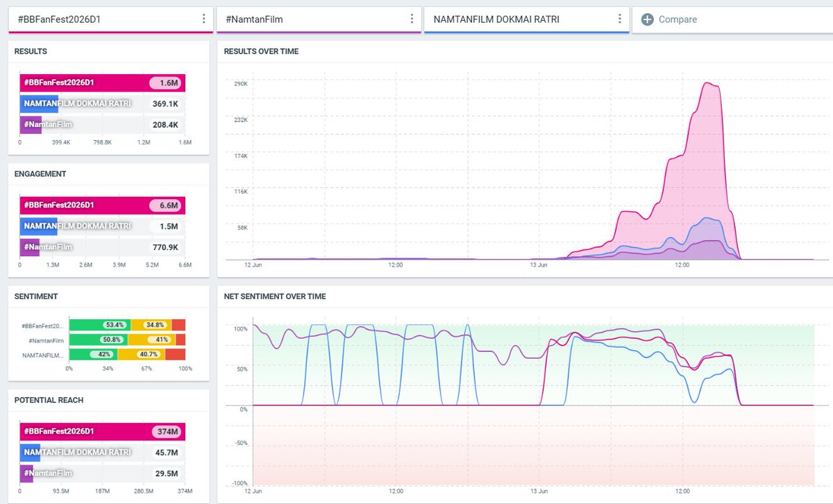Click the POTENTIAL REACH panel heading
The height and width of the screenshot is (504, 833).
(49, 400)
